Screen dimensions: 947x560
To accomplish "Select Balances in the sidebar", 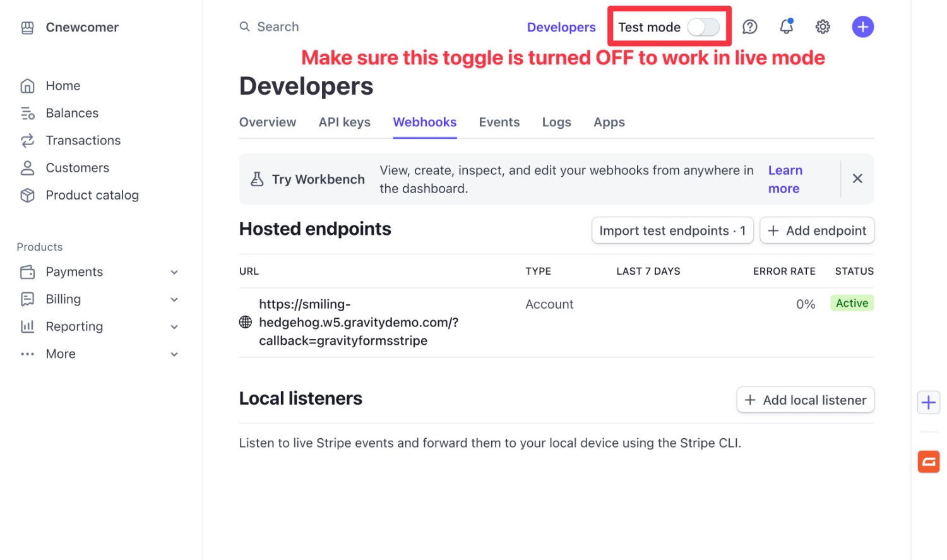I will tap(71, 112).
